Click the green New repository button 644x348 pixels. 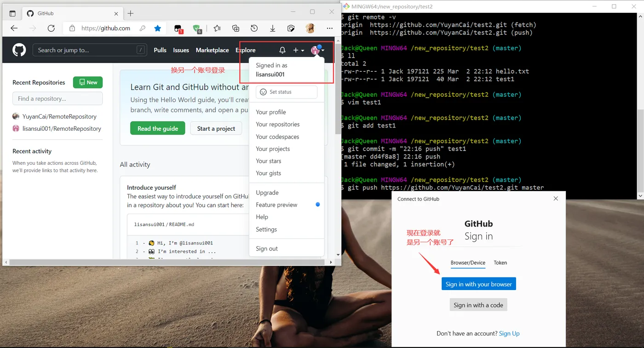coord(88,82)
